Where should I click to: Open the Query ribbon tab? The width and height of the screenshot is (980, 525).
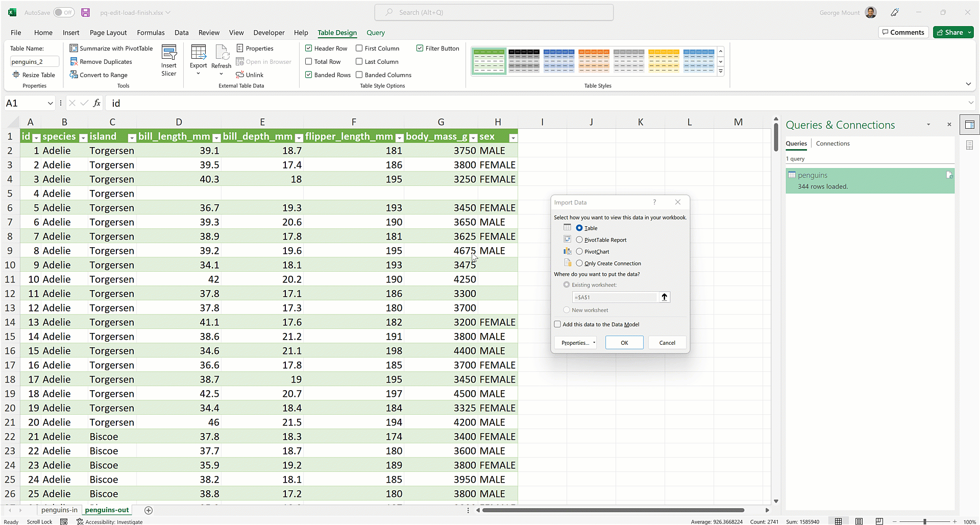click(x=375, y=33)
